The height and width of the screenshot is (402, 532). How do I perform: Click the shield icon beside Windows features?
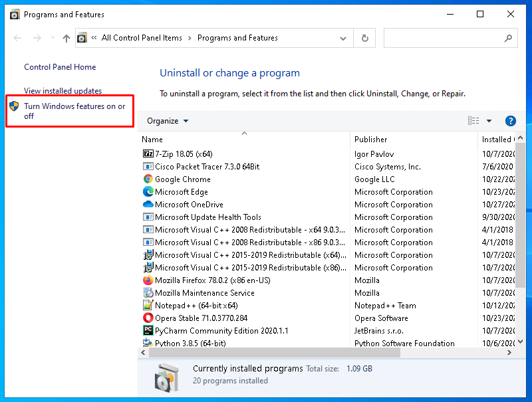(14, 106)
